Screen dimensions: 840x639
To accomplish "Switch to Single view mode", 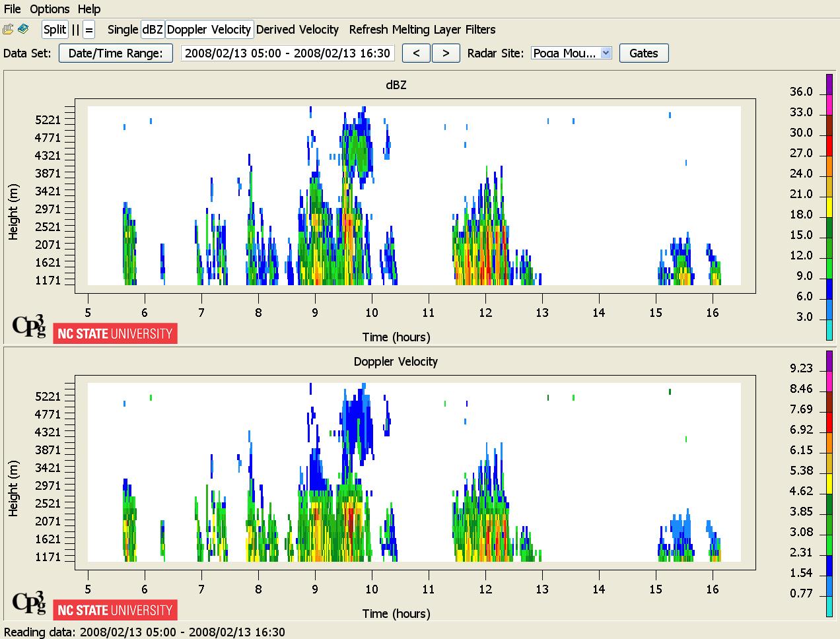I will tap(123, 30).
